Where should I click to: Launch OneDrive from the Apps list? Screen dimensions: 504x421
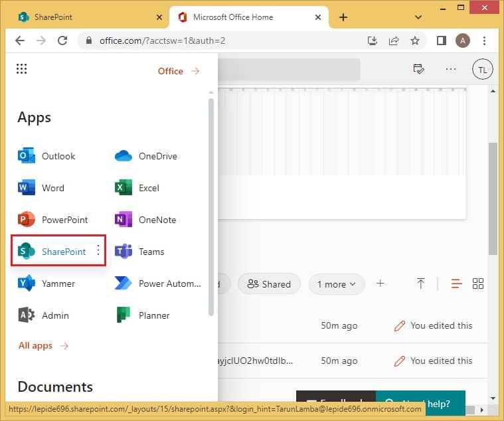click(146, 156)
